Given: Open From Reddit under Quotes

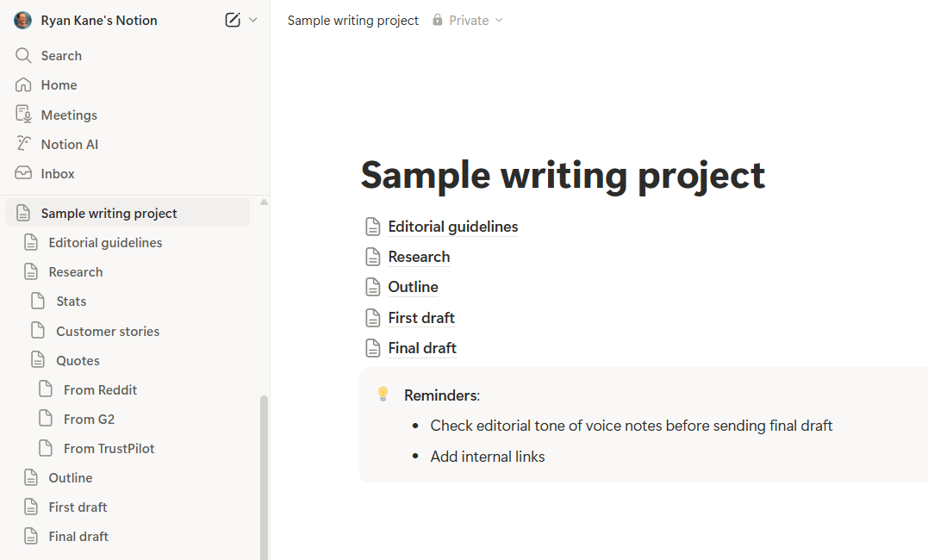Looking at the screenshot, I should pyautogui.click(x=100, y=389).
